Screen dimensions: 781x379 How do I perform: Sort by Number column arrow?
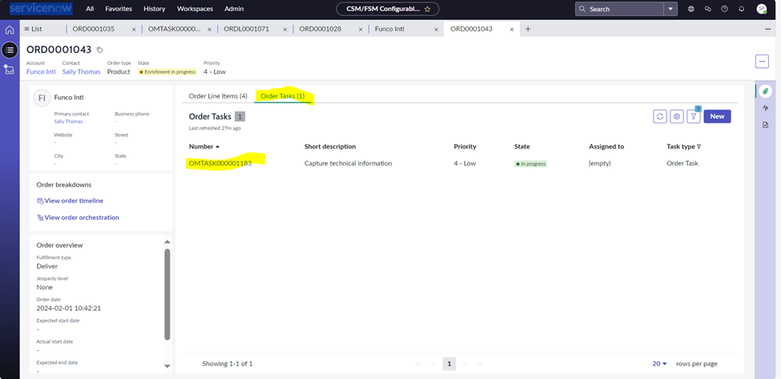click(218, 147)
